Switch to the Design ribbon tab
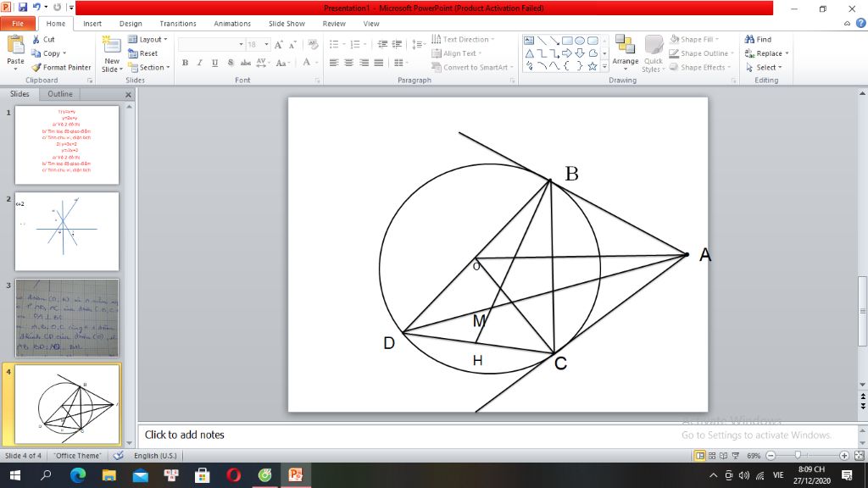 point(131,23)
